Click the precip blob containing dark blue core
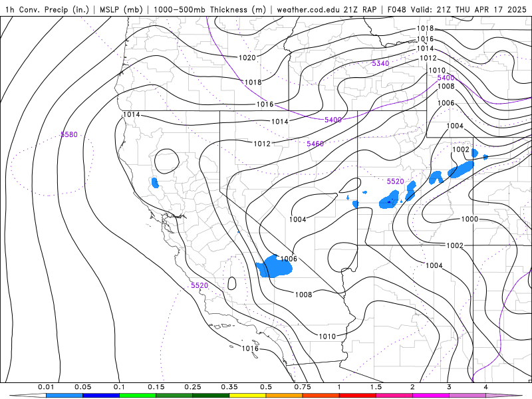This screenshot has width=532, height=399. coord(389,199)
